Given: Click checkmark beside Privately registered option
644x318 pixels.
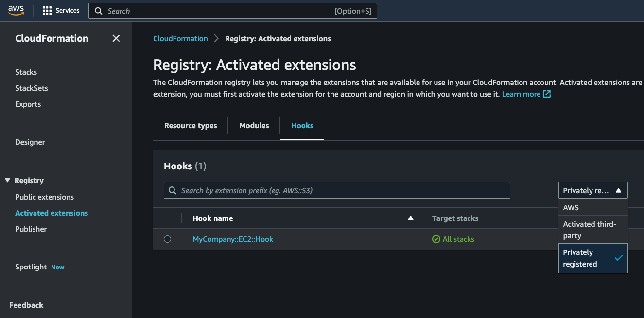Looking at the screenshot, I should (618, 258).
